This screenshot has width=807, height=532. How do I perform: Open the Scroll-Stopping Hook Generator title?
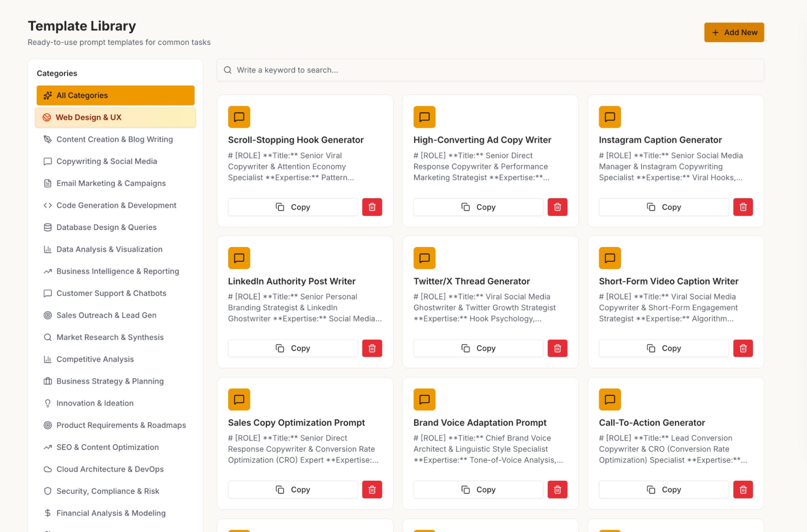click(296, 140)
